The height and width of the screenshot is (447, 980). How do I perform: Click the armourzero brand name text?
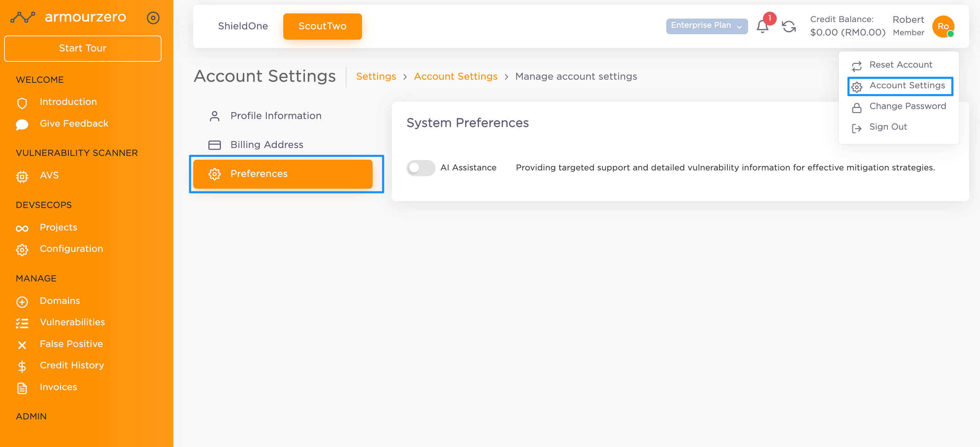tap(85, 17)
